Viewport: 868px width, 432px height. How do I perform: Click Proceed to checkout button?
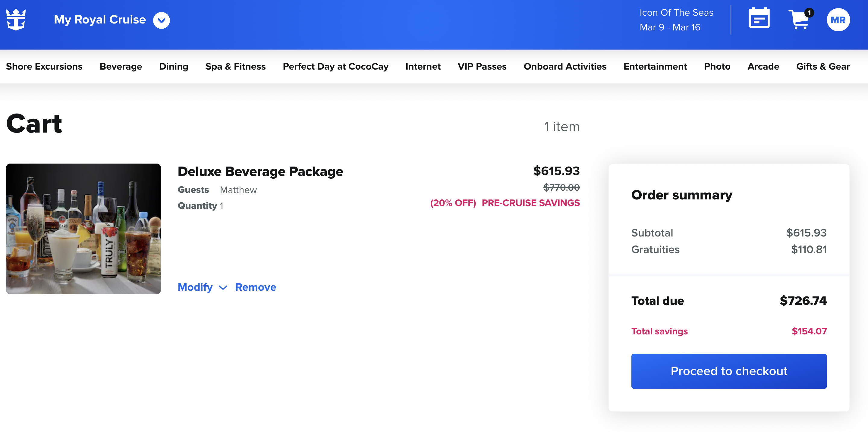[x=728, y=371]
